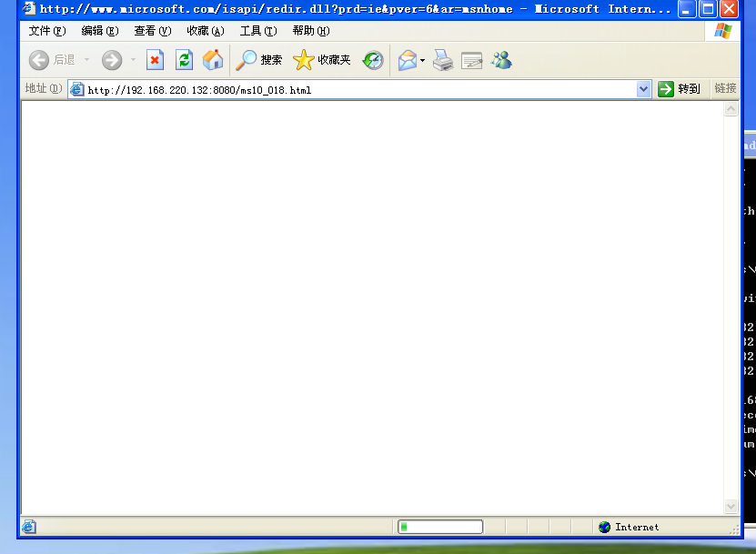Viewport: 756px width, 554px height.
Task: Expand the Mail dropdown arrow
Action: coord(422,60)
